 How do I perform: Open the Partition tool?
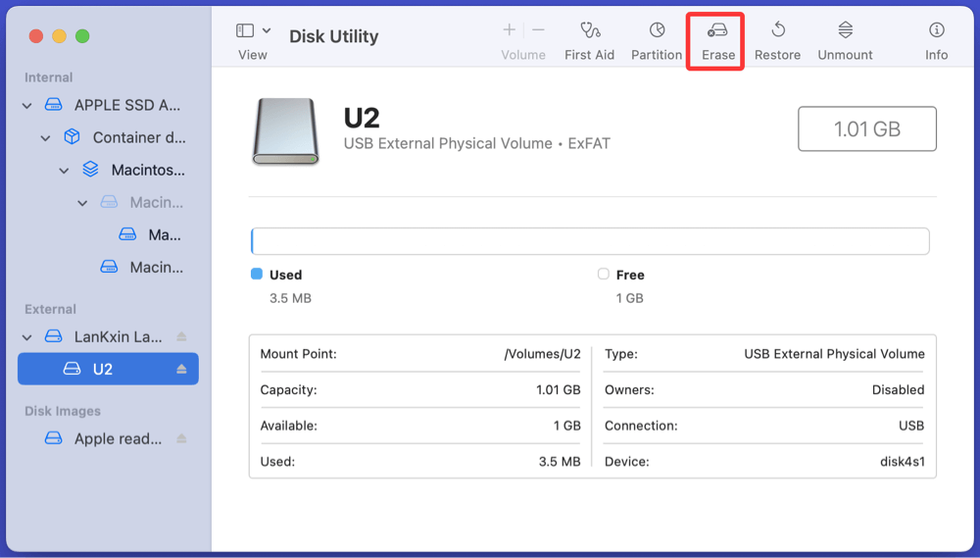point(657,31)
